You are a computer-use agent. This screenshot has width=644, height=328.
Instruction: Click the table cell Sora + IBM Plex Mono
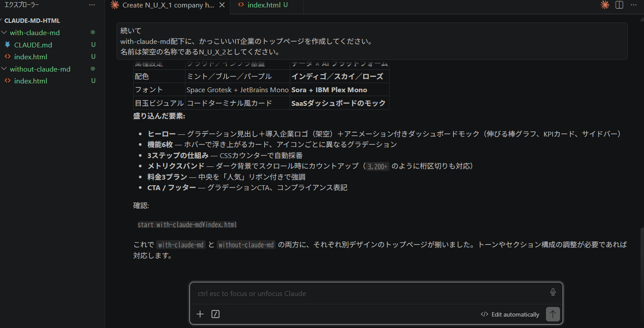[339, 90]
